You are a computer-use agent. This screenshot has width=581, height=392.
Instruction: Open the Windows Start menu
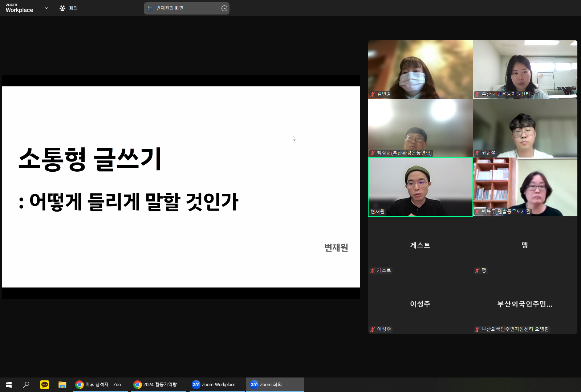[9, 384]
